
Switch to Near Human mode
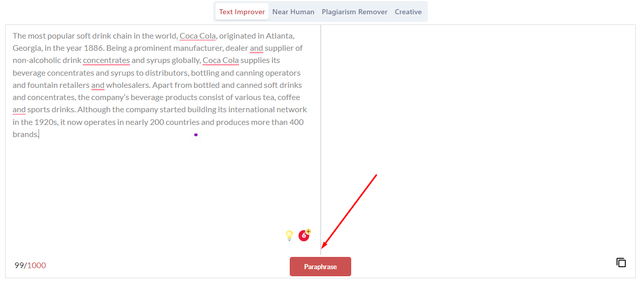point(293,12)
